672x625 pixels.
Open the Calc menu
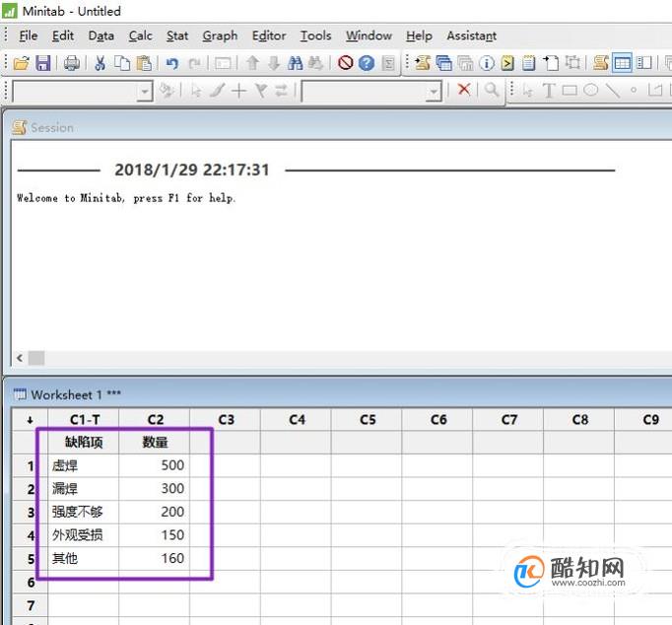pyautogui.click(x=141, y=35)
